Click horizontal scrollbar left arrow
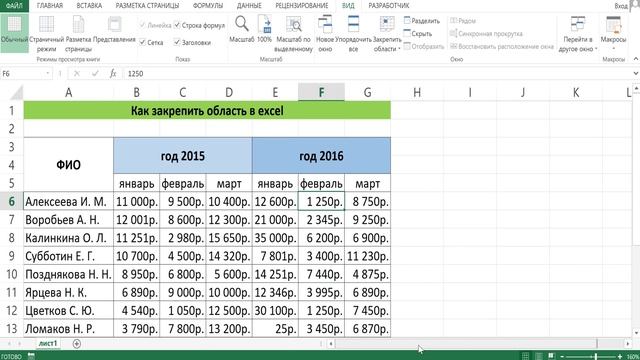This screenshot has width=640, height=360. coord(331,344)
